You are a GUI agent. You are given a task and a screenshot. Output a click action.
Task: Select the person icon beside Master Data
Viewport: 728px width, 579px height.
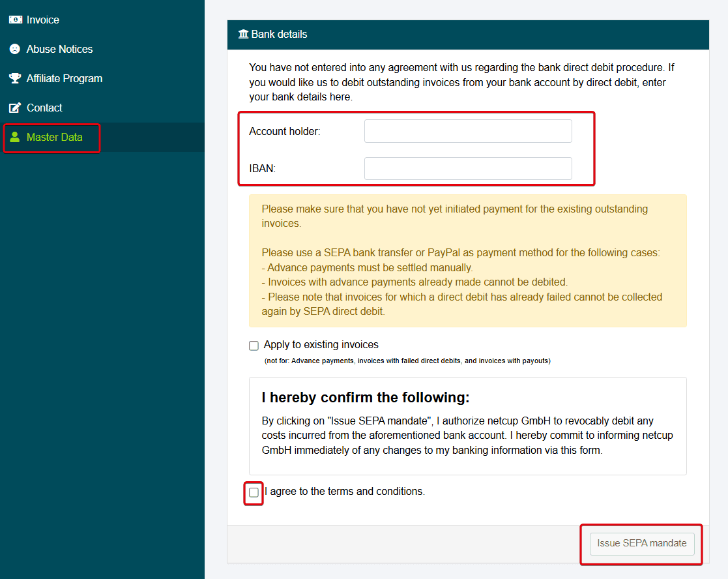[x=14, y=137]
